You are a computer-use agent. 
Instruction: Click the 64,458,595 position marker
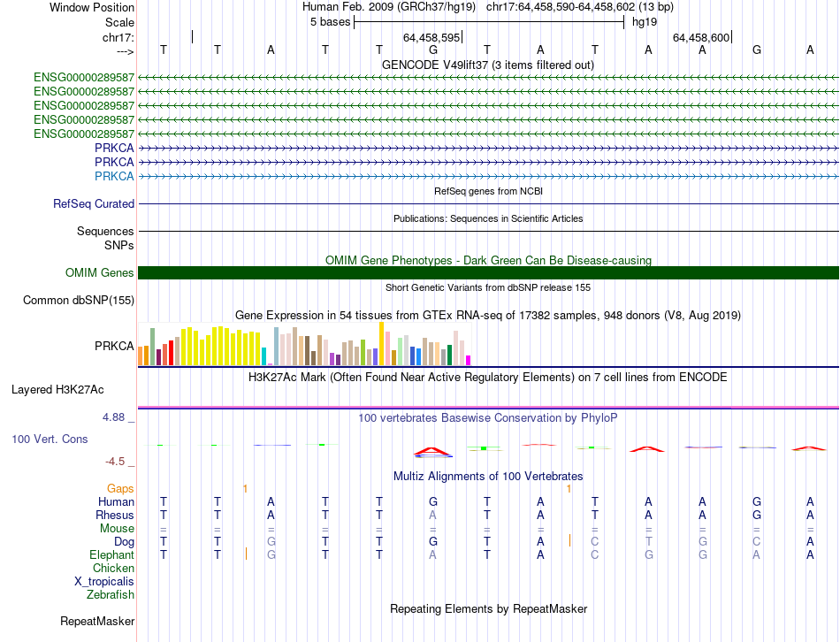point(431,37)
